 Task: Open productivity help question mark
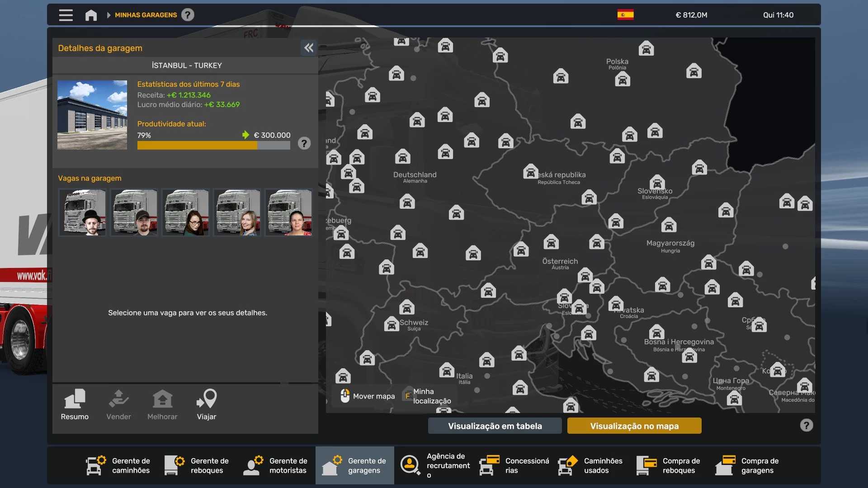304,144
